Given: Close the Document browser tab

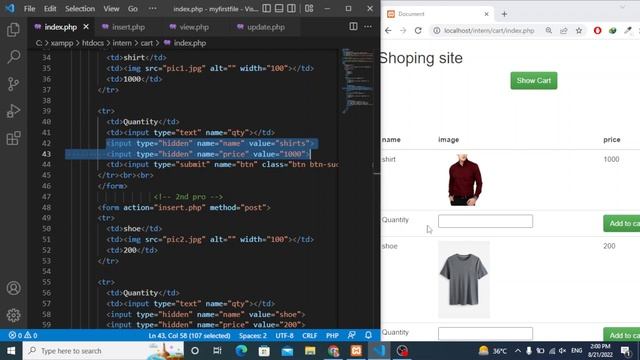Looking at the screenshot, I should click(x=486, y=14).
